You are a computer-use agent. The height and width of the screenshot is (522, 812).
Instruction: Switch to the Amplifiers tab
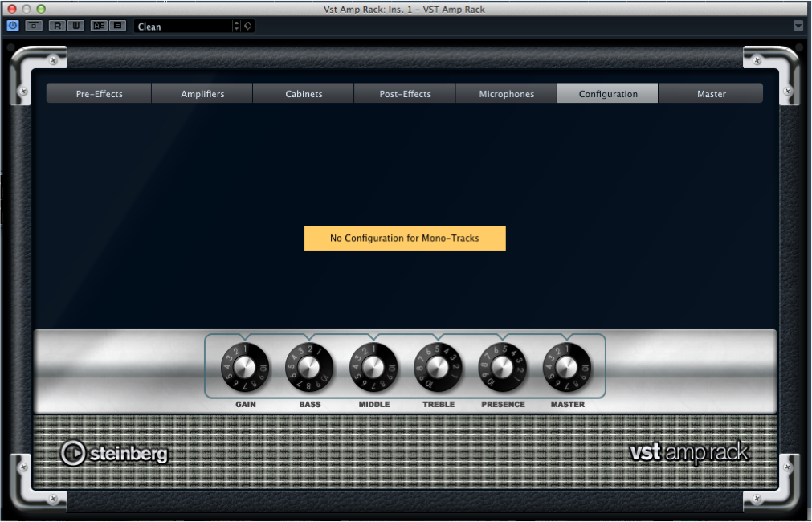tap(202, 93)
